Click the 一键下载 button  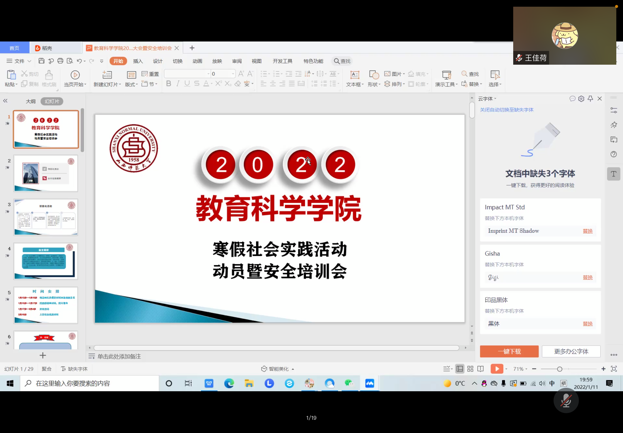pos(509,351)
